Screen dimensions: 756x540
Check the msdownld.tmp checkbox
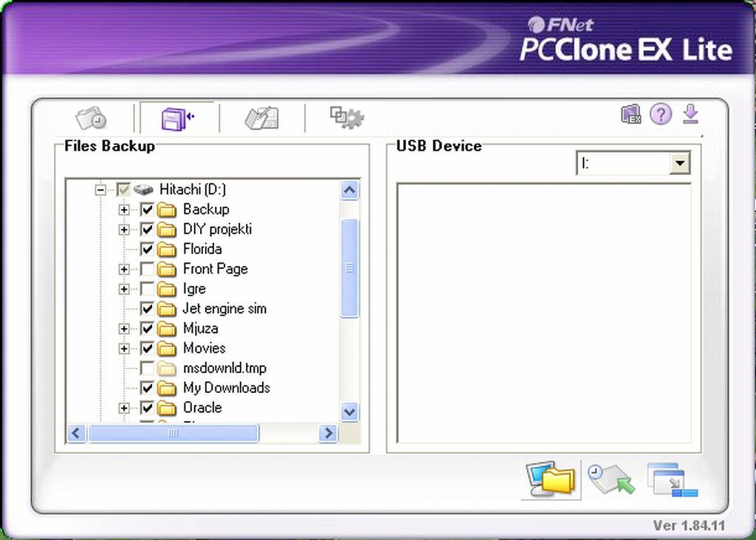tap(147, 368)
